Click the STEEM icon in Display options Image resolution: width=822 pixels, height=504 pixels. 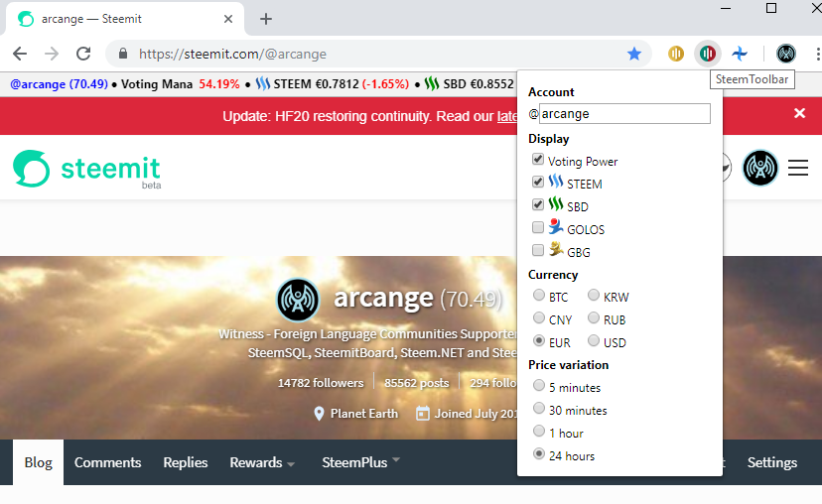[x=556, y=182]
